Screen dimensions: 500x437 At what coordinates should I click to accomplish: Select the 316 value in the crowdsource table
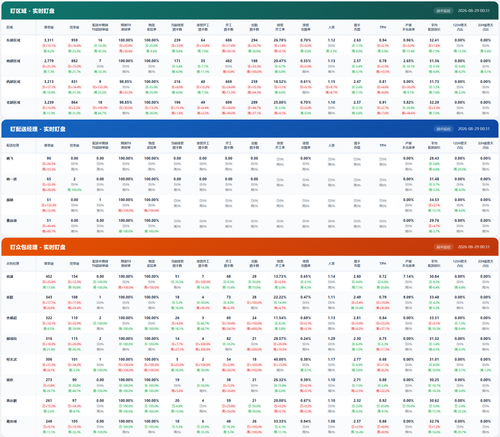[x=49, y=338]
